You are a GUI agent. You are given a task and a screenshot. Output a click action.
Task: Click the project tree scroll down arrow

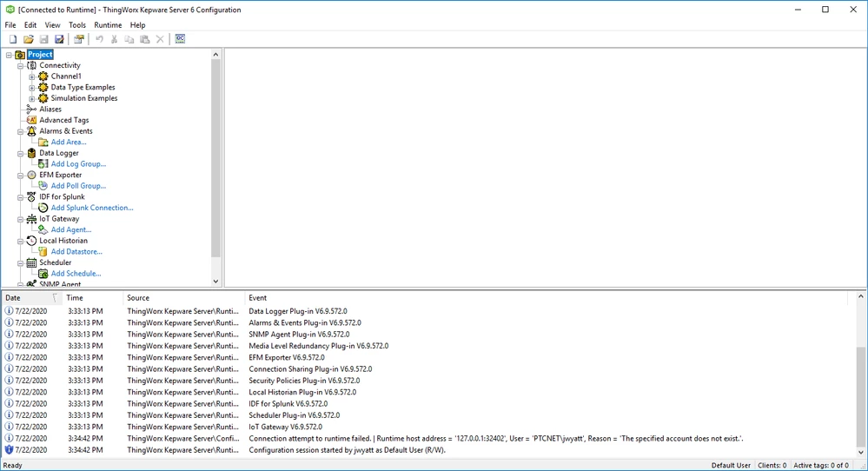[215, 282]
